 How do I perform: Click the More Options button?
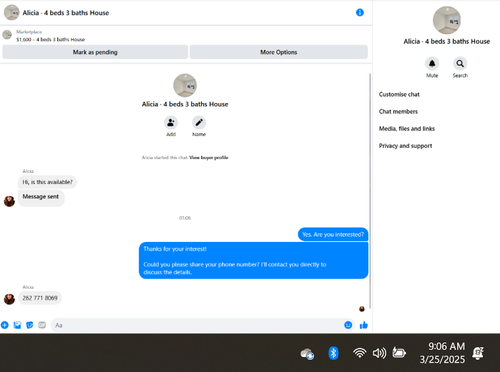click(279, 52)
